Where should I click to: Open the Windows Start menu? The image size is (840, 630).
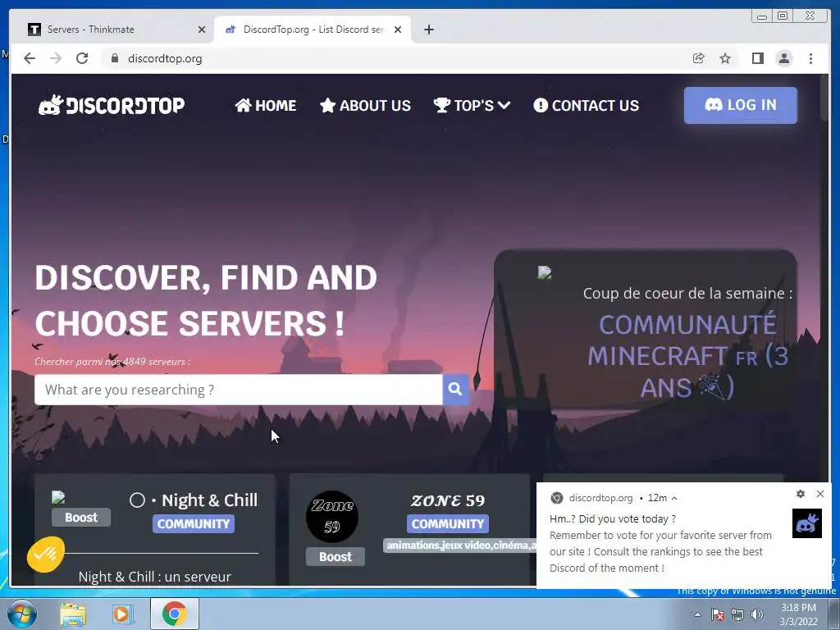[21, 614]
